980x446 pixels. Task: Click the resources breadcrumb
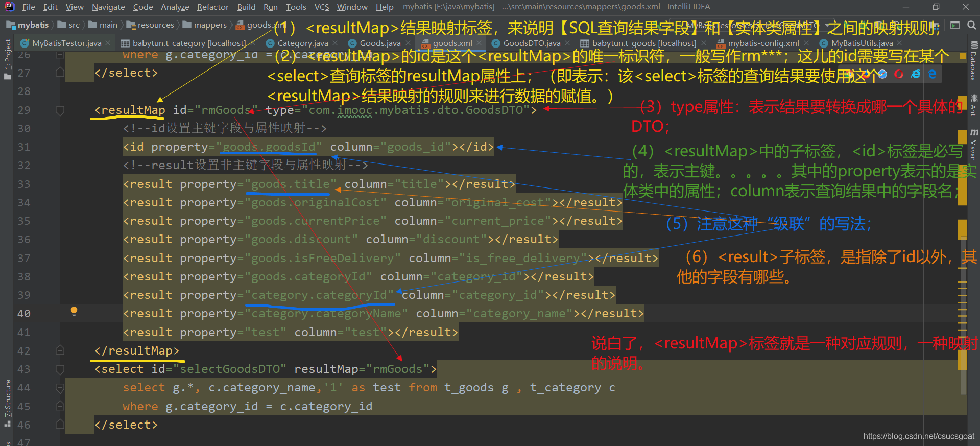[x=156, y=25]
